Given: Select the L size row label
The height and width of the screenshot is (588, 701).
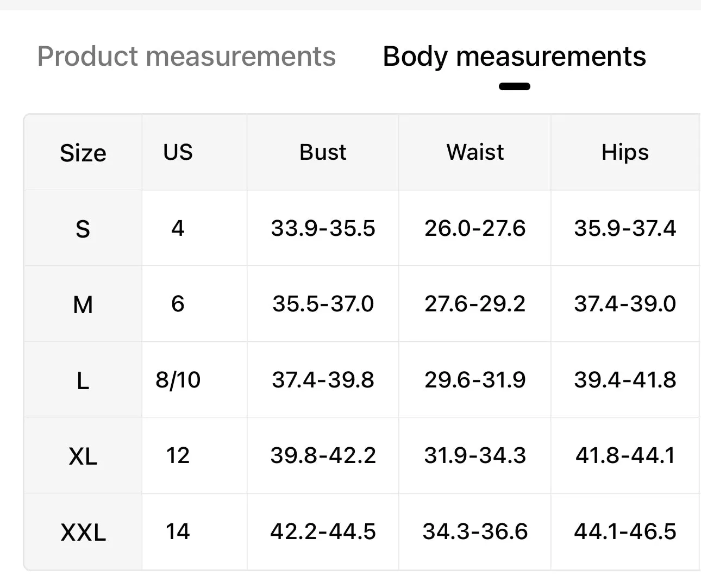Looking at the screenshot, I should pos(83,380).
